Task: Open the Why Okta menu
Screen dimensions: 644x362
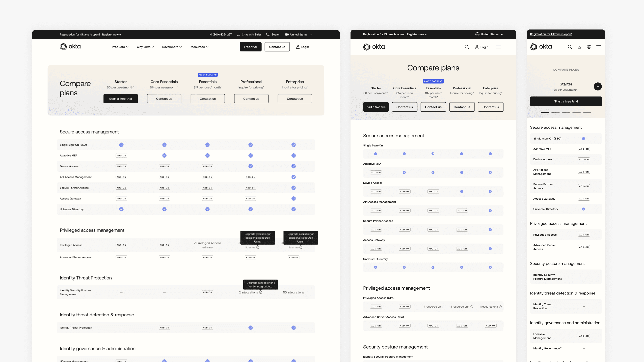Action: click(x=145, y=47)
